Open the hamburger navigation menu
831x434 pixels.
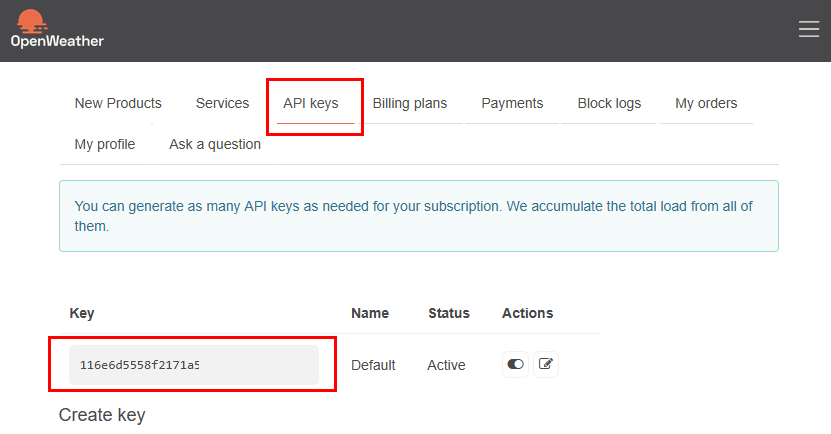coord(809,30)
